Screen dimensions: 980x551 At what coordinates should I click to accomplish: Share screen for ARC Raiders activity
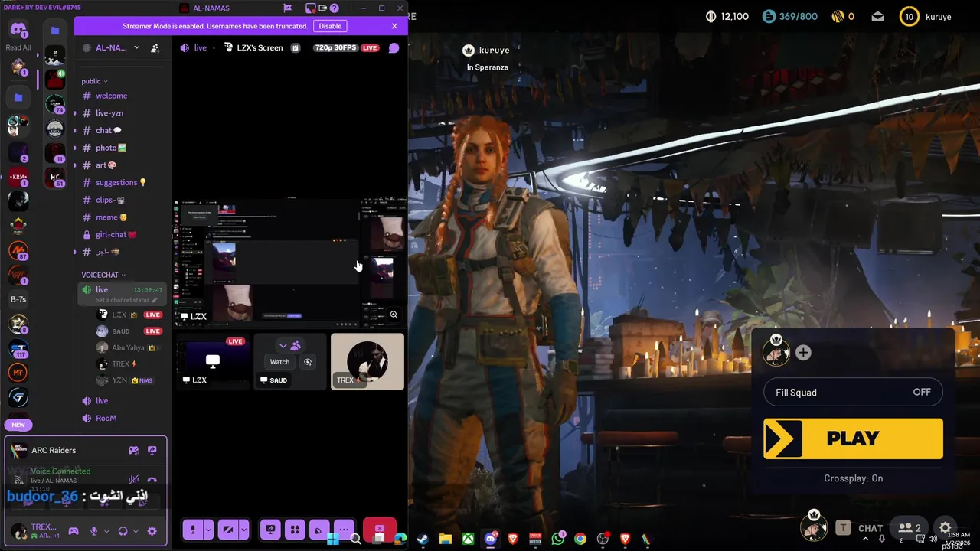(152, 450)
